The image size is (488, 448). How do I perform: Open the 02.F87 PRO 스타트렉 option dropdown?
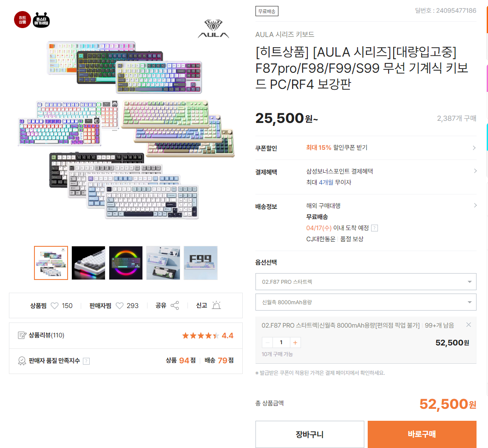tap(366, 282)
